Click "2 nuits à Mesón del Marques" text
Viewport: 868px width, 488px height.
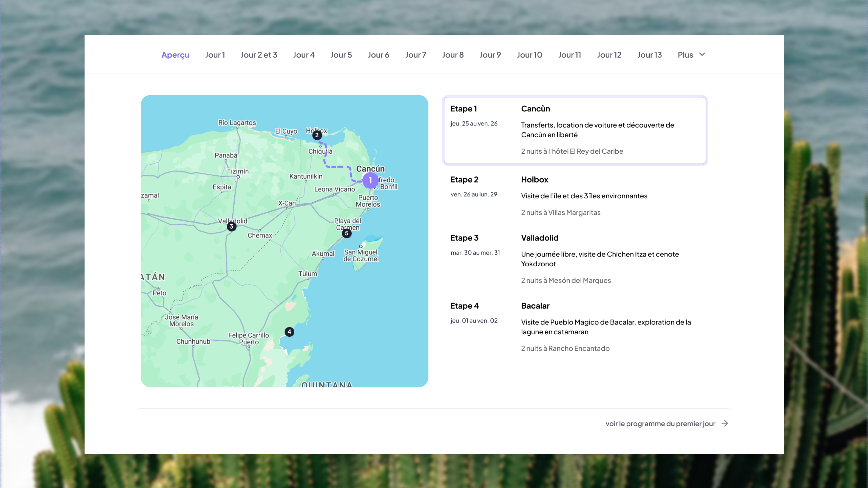[566, 281]
